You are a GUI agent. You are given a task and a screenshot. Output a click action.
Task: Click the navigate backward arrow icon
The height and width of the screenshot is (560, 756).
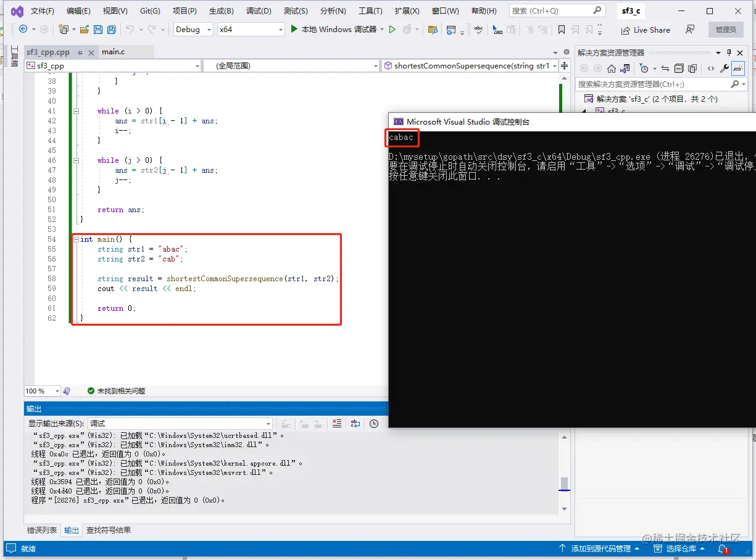coord(23,30)
